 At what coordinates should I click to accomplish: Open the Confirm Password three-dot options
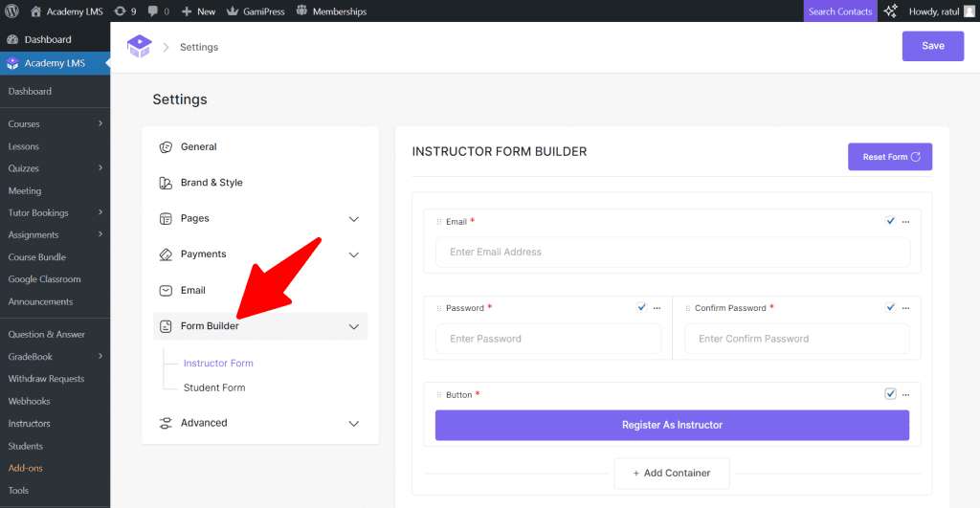point(905,308)
